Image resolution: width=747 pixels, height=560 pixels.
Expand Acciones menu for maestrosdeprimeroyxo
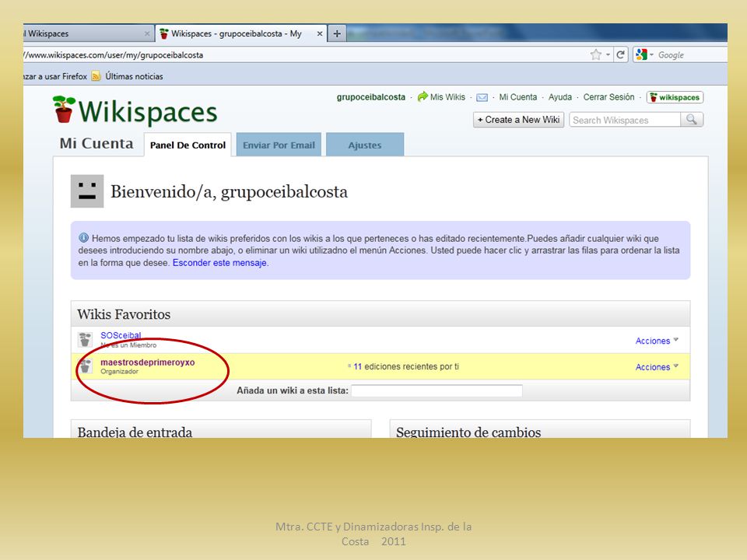[x=657, y=366]
